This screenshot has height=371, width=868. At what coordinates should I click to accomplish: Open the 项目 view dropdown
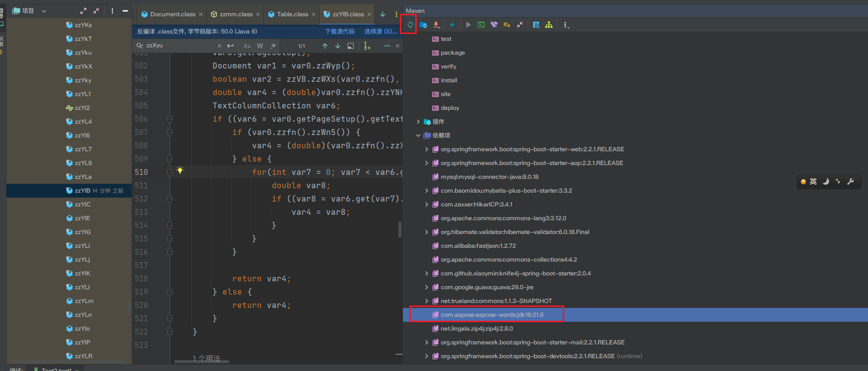[x=43, y=11]
